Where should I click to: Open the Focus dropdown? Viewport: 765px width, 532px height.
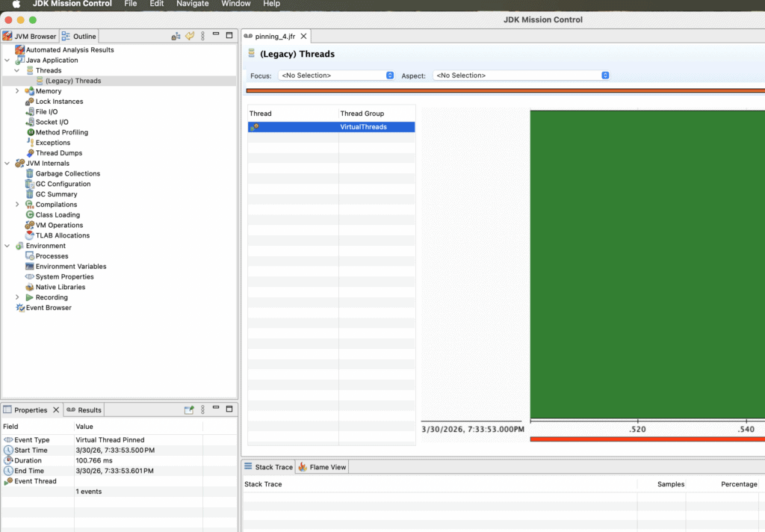click(x=336, y=75)
